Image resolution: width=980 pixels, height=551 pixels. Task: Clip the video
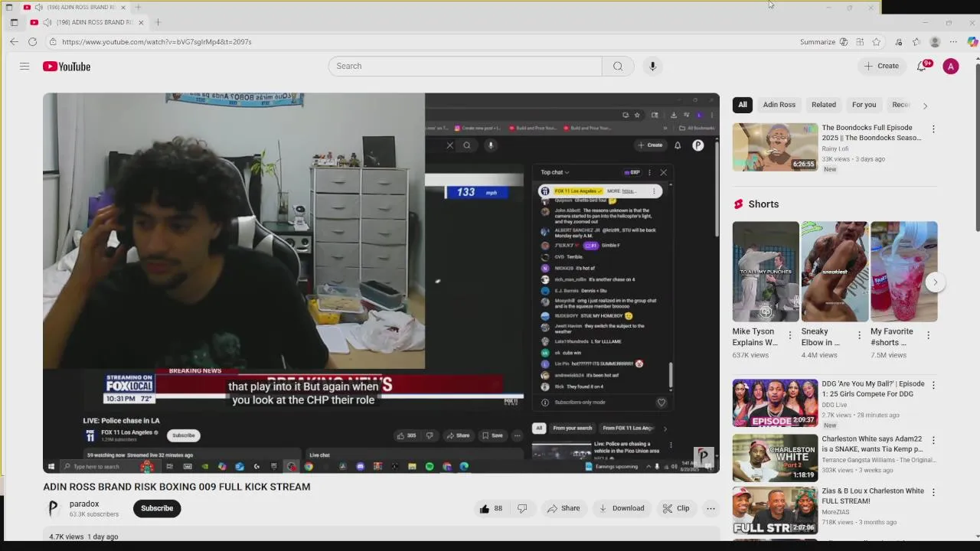676,508
